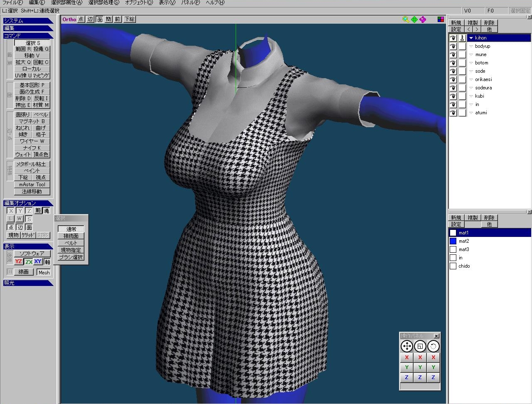Select the rotate handle in 操作パネル

[x=433, y=346]
